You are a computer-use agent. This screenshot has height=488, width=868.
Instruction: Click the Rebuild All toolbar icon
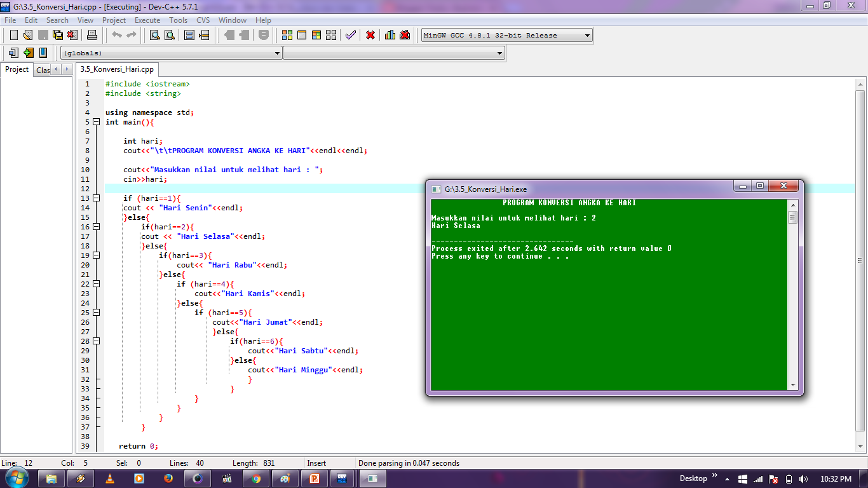[x=331, y=35]
